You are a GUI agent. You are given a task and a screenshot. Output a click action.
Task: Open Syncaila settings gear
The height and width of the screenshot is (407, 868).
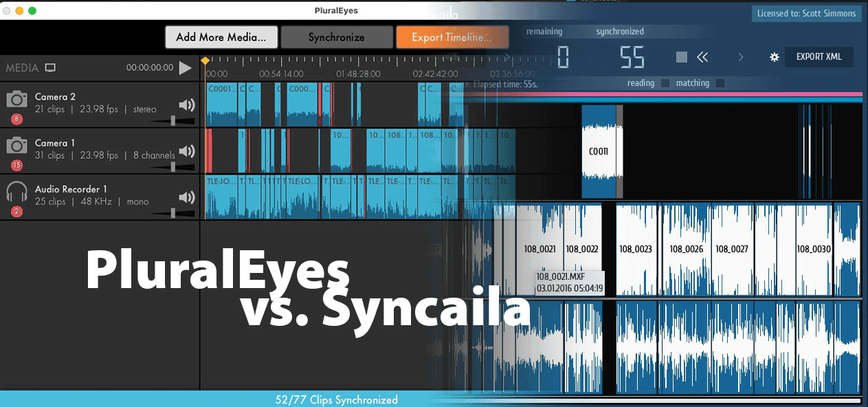775,57
